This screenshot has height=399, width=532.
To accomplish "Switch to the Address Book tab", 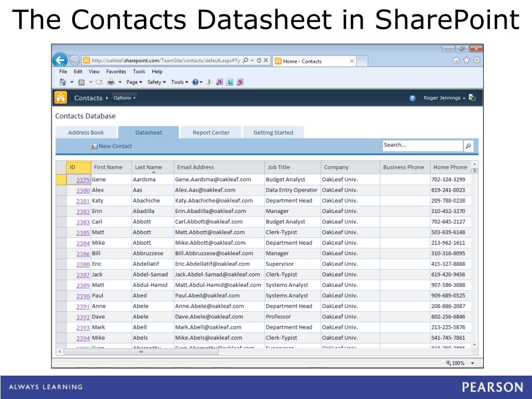I will [86, 132].
